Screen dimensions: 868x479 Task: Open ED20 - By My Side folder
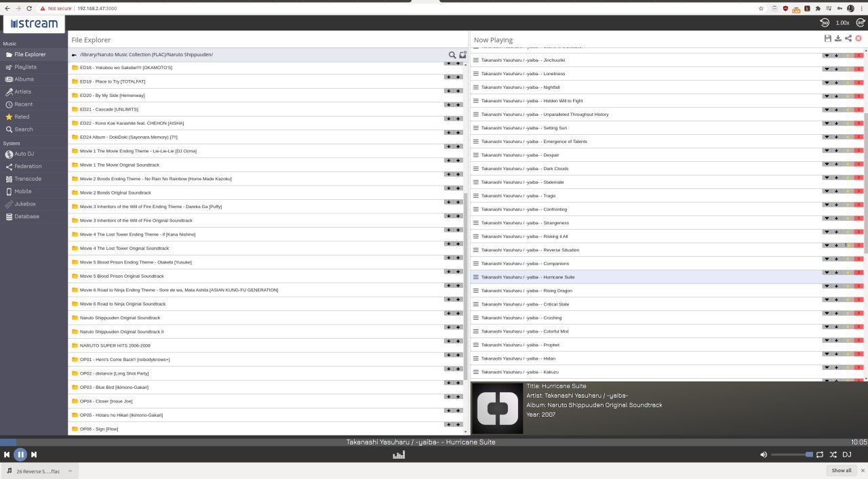266,95
